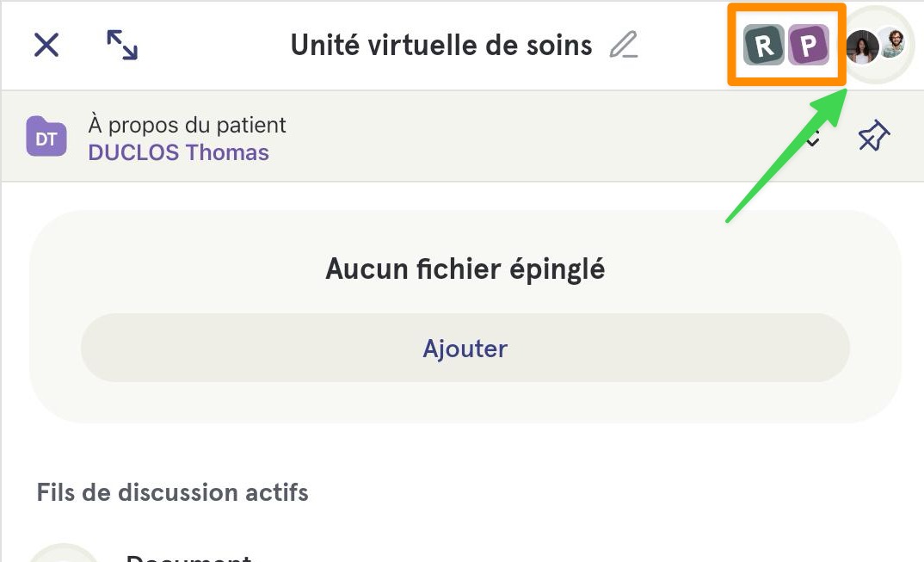This screenshot has height=562, width=924.
Task: Expand the patient section using the chevron
Action: click(x=813, y=137)
